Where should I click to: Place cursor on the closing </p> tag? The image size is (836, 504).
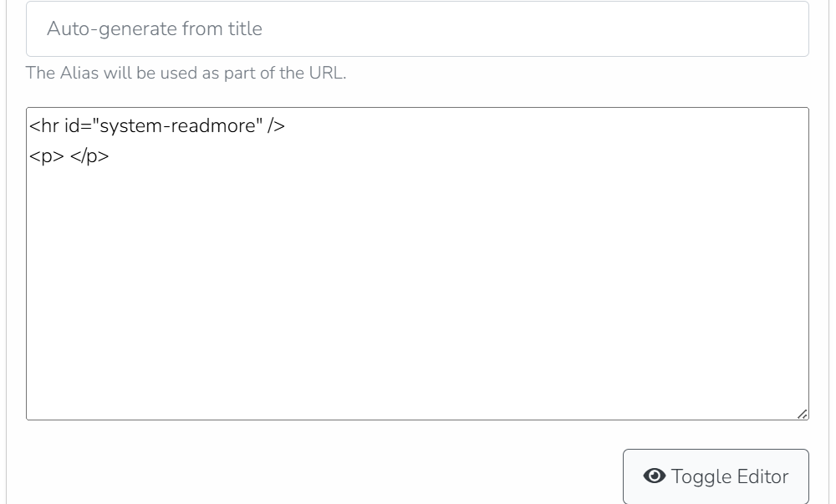(89, 156)
